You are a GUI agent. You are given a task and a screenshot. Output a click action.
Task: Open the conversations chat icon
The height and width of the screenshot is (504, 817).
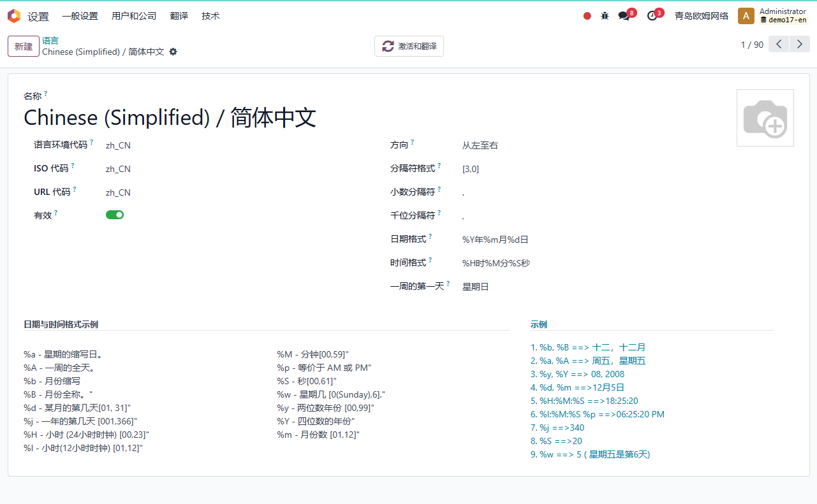[x=624, y=16]
